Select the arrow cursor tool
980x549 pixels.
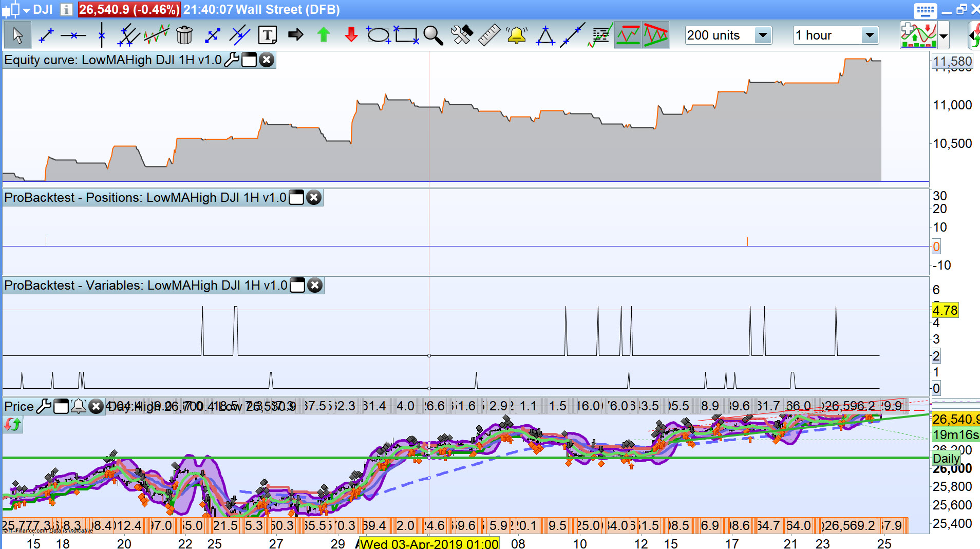17,35
